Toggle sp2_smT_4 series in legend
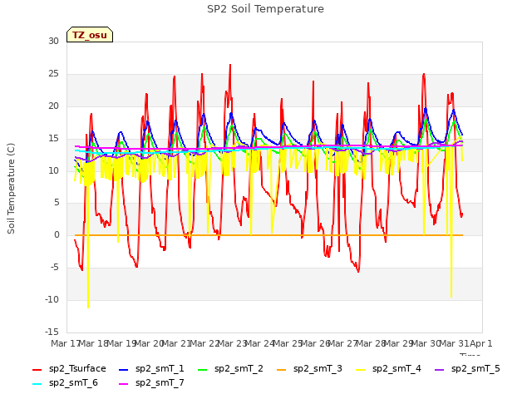Viewport: 532px width, 399px height. 388,369
